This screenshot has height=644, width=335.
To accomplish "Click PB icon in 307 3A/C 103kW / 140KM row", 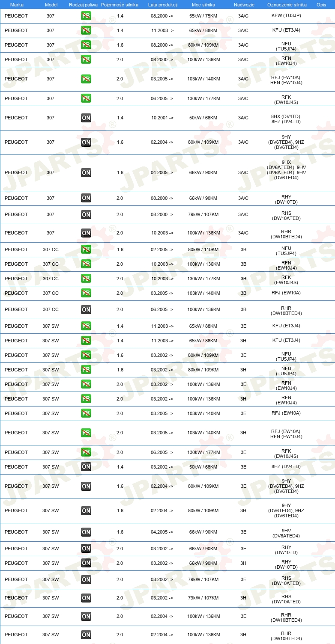I will click(x=86, y=79).
